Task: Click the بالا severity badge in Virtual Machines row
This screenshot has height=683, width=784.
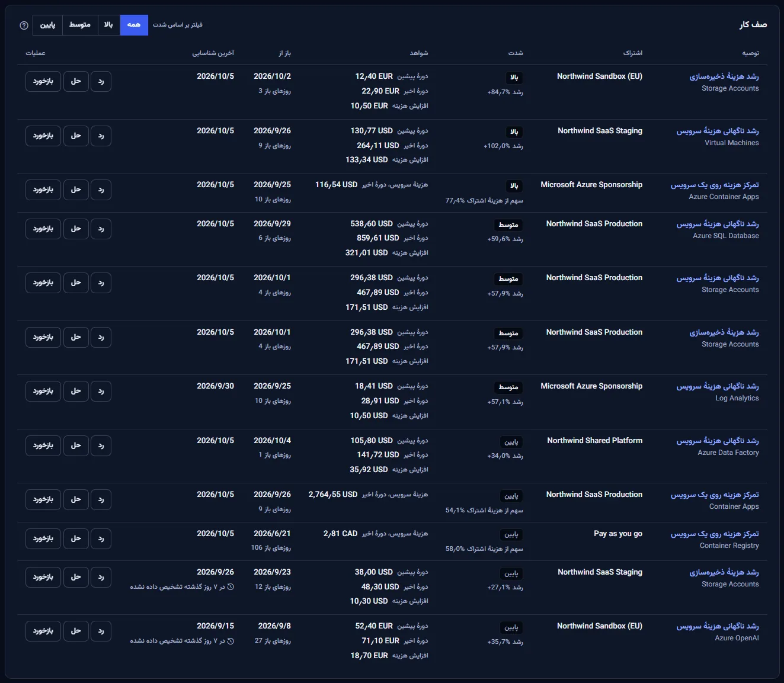Action: point(514,132)
